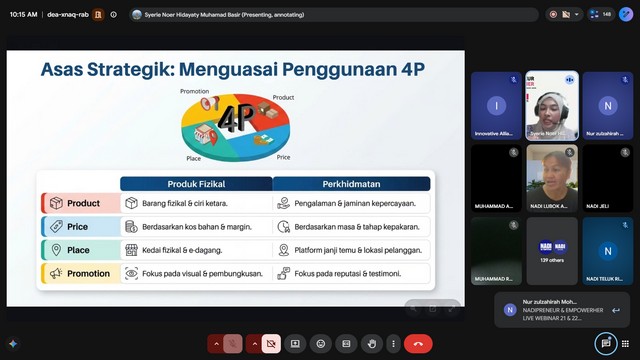Open the participants list showing 148
This screenshot has height=360, width=640.
point(600,14)
